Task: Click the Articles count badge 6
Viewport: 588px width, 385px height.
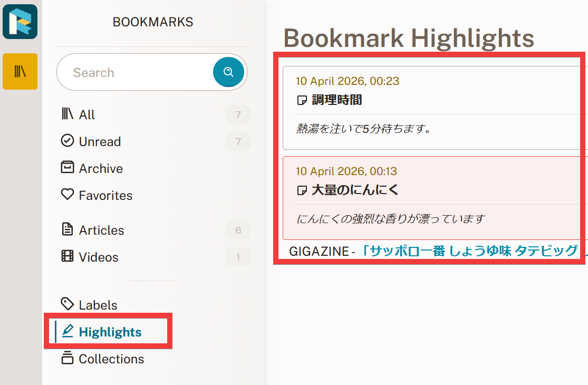Action: pos(238,230)
